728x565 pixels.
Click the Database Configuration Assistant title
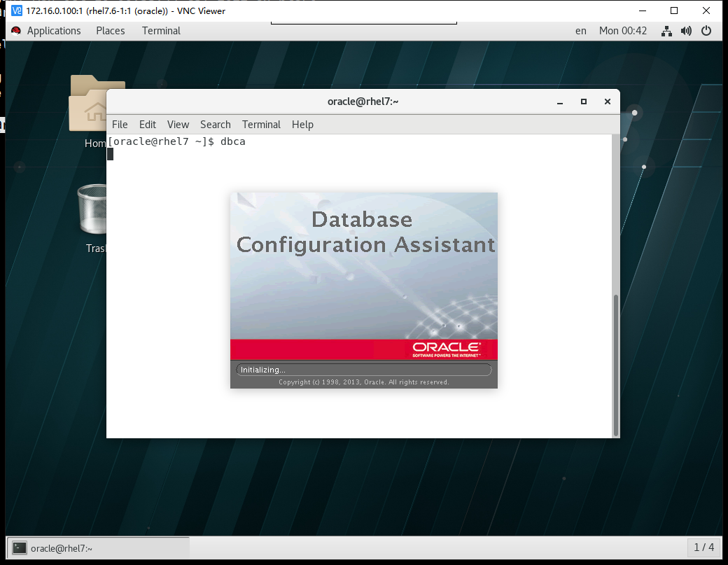(366, 232)
